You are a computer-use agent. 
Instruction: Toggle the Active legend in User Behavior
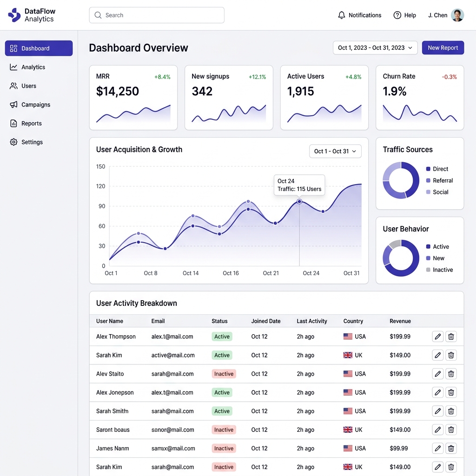[437, 246]
